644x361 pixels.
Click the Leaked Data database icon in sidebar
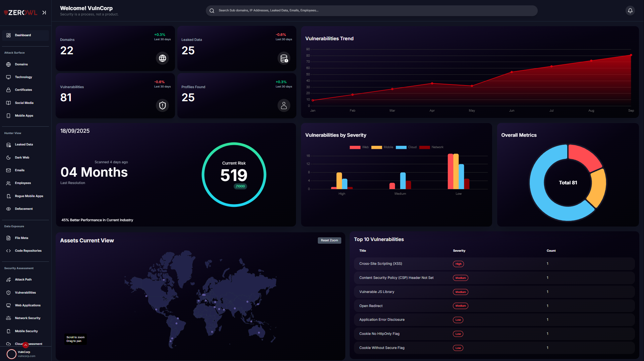click(x=9, y=145)
